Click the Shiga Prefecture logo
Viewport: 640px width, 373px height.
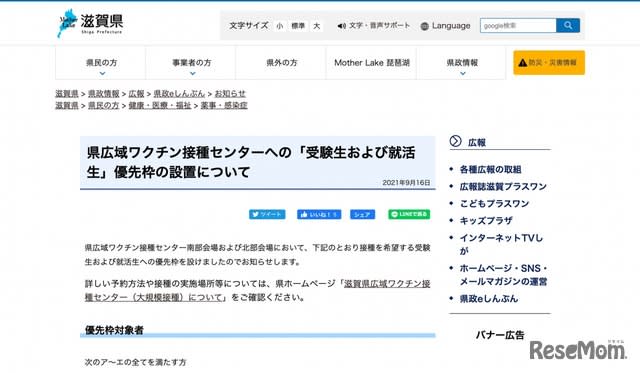point(90,24)
